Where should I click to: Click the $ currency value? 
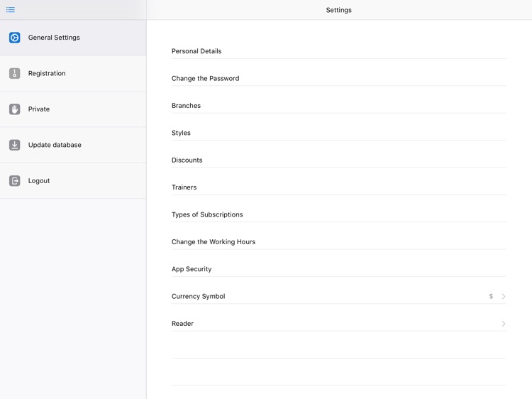pyautogui.click(x=491, y=297)
